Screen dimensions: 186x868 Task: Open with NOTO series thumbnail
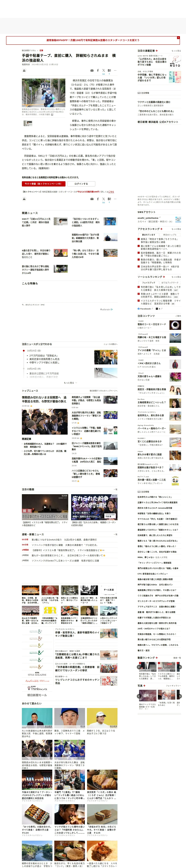(175, 61)
